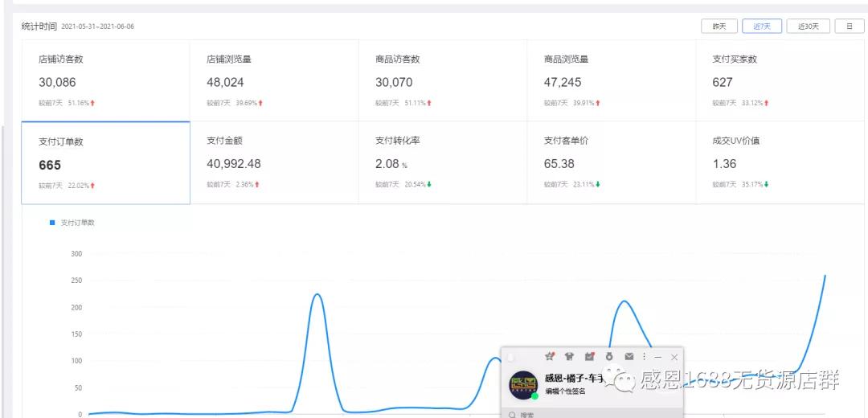Screen dimensions: 868x418
Task: Select the 近30天 time range button
Action: pyautogui.click(x=808, y=26)
